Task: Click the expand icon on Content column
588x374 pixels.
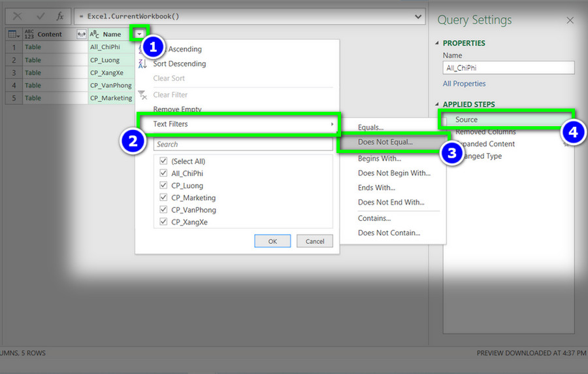Action: coord(82,34)
